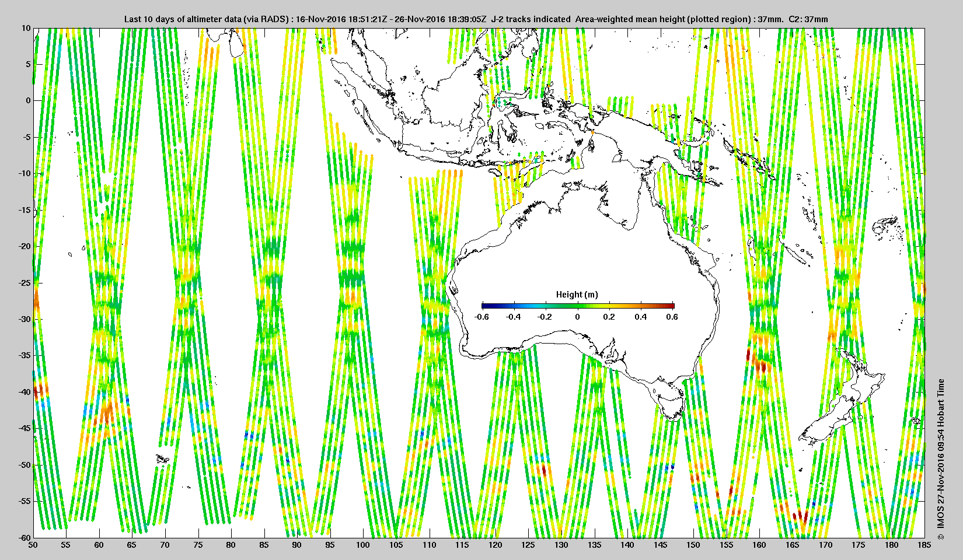Image resolution: width=963 pixels, height=560 pixels.
Task: Click 'Area-weighted mean height (plotted region)' text
Action: click(x=663, y=19)
